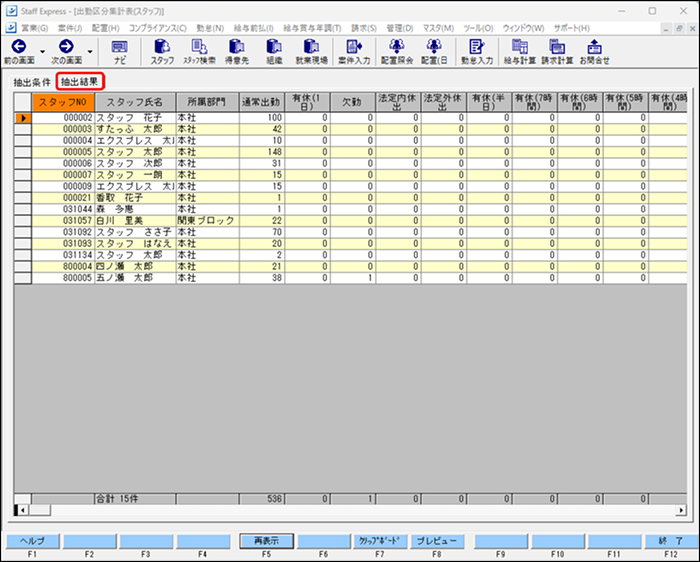Select the row selector for staff 000002

23,118
